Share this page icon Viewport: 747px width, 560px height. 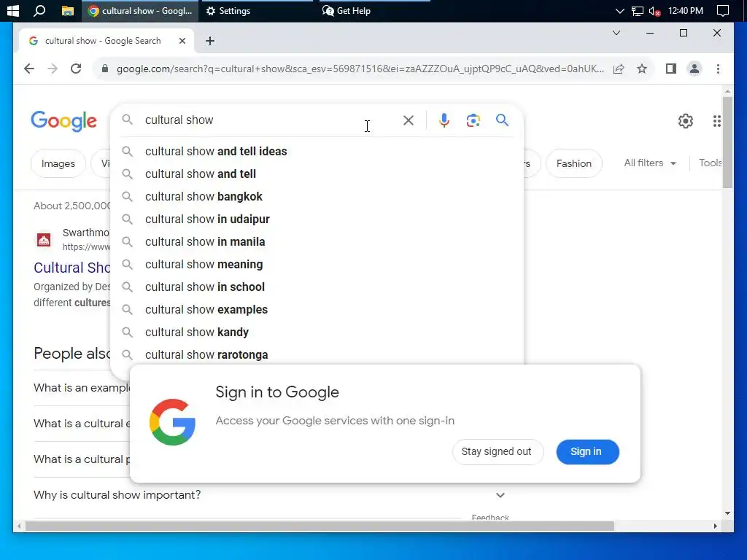point(619,69)
